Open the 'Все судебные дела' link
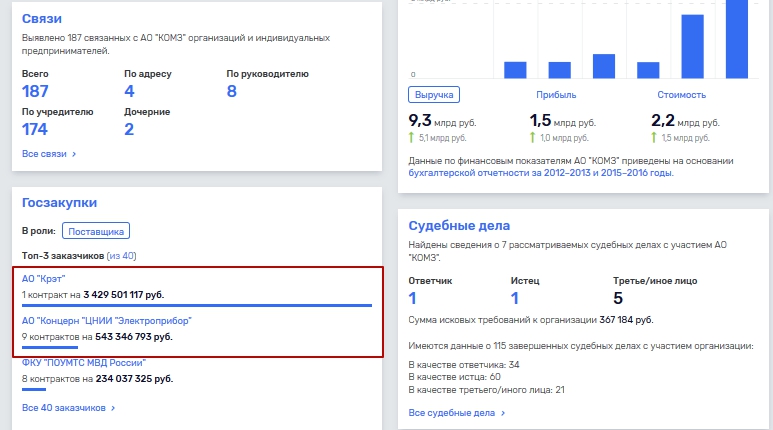The height and width of the screenshot is (430, 773). click(x=452, y=413)
